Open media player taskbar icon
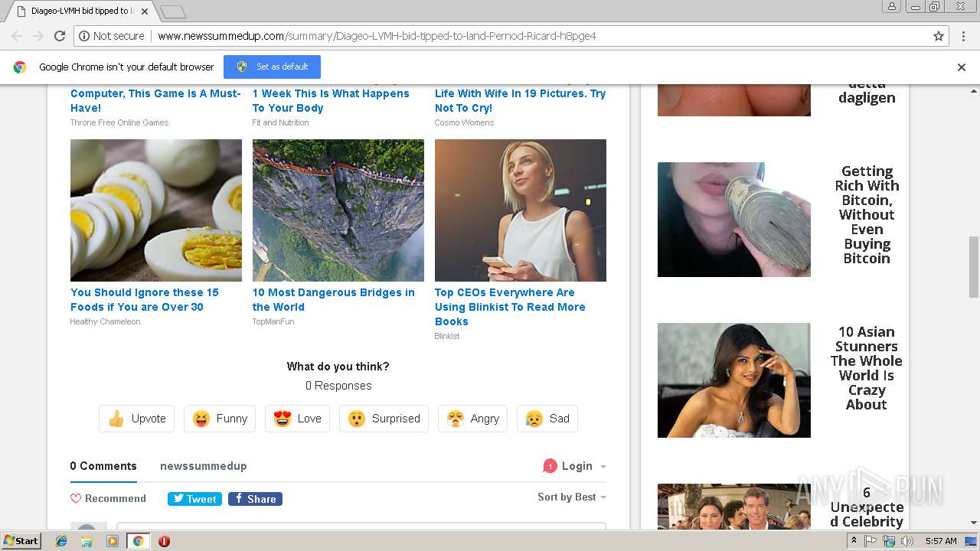 pyautogui.click(x=113, y=541)
